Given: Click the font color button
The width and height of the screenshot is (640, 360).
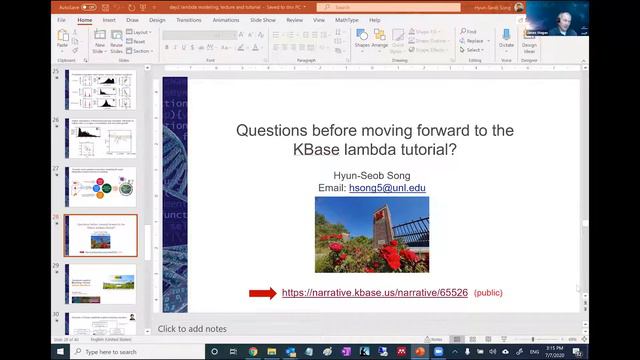Looking at the screenshot, I should pyautogui.click(x=256, y=48).
